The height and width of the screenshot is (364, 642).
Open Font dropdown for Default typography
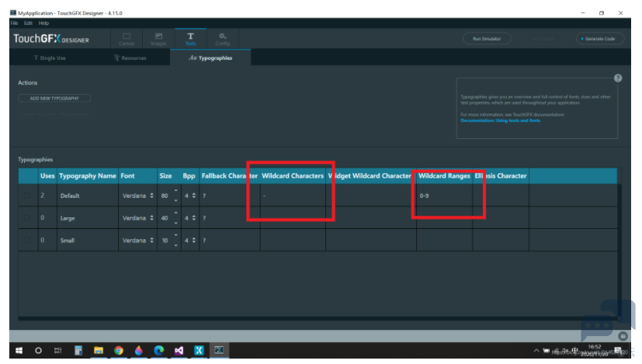[x=137, y=196]
